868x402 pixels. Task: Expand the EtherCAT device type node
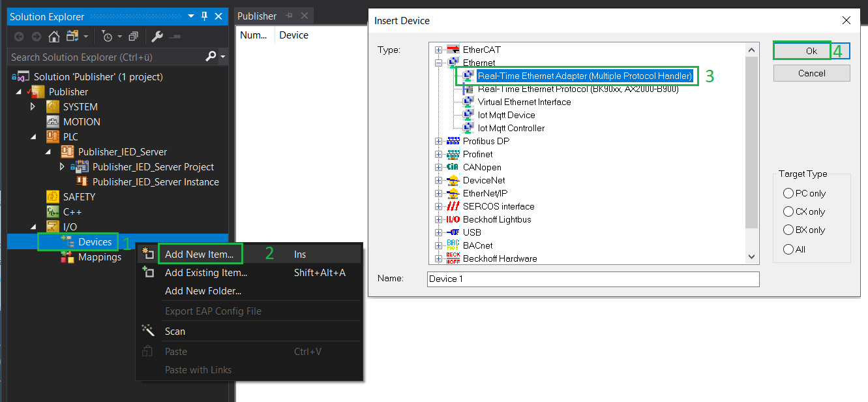click(439, 50)
